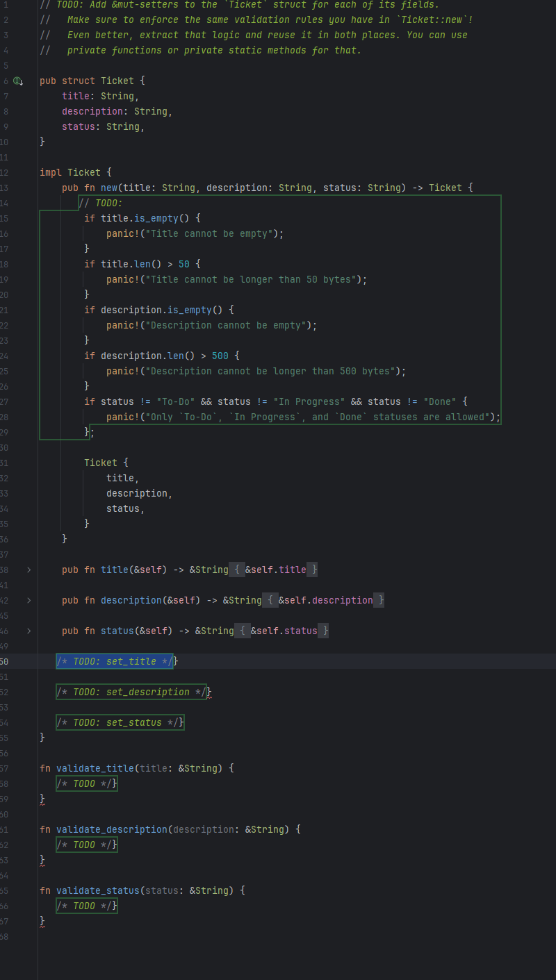This screenshot has width=556, height=980.
Task: Click the collapsed '{ &self.title }' code block
Action: [275, 570]
